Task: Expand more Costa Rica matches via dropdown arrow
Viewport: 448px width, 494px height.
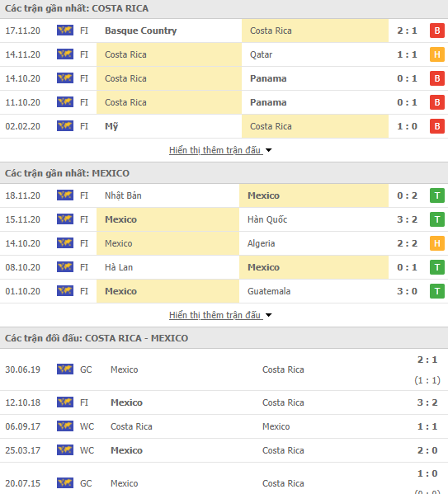Action: click(x=268, y=150)
